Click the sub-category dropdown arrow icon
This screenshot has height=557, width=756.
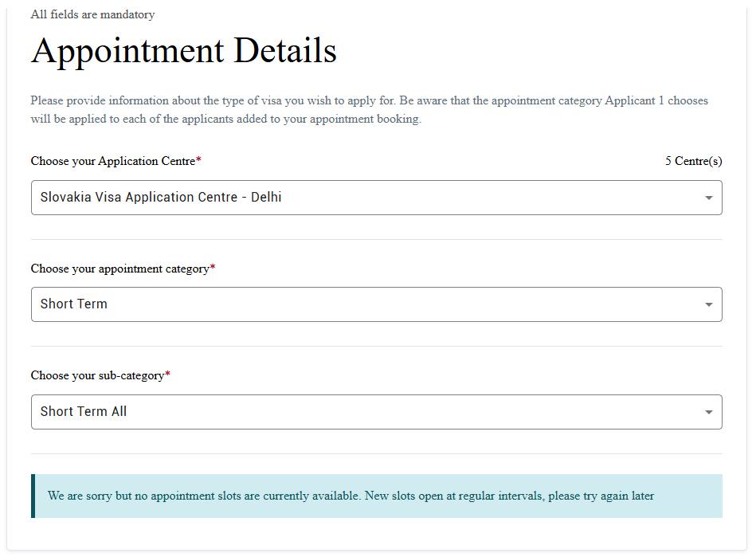tap(708, 412)
